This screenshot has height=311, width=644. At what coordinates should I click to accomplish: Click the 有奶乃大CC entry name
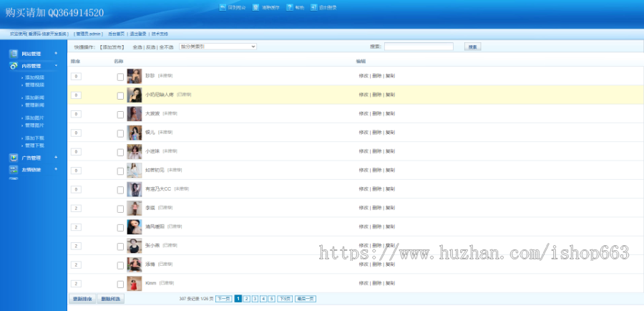click(x=158, y=189)
